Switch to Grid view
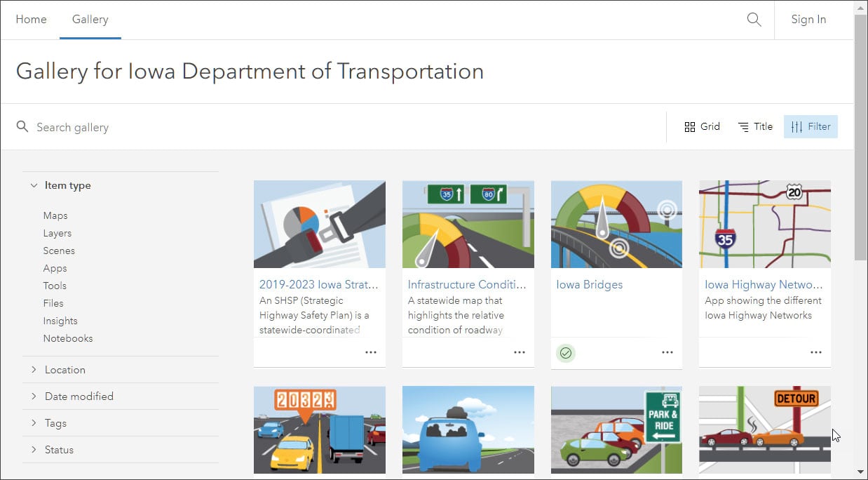The width and height of the screenshot is (868, 480). tap(702, 126)
